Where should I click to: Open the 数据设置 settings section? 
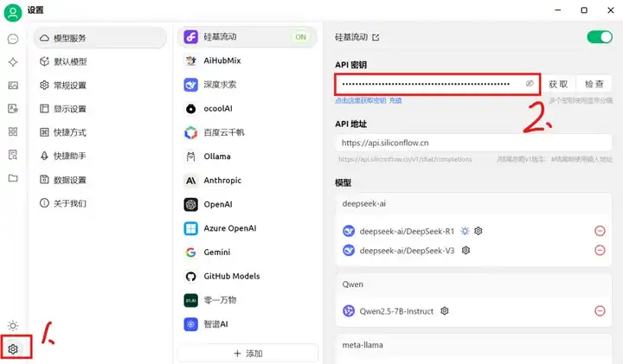click(100, 180)
